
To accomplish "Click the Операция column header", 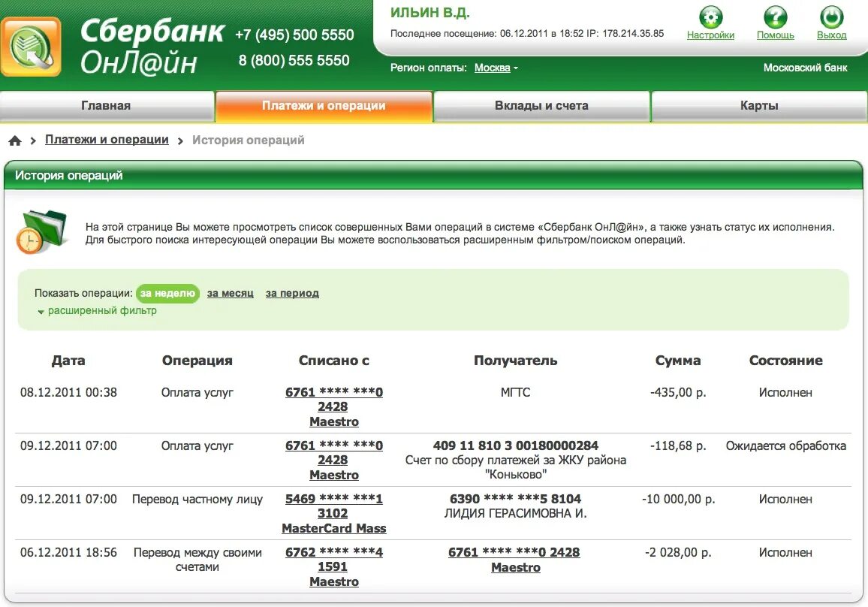I will coord(197,361).
